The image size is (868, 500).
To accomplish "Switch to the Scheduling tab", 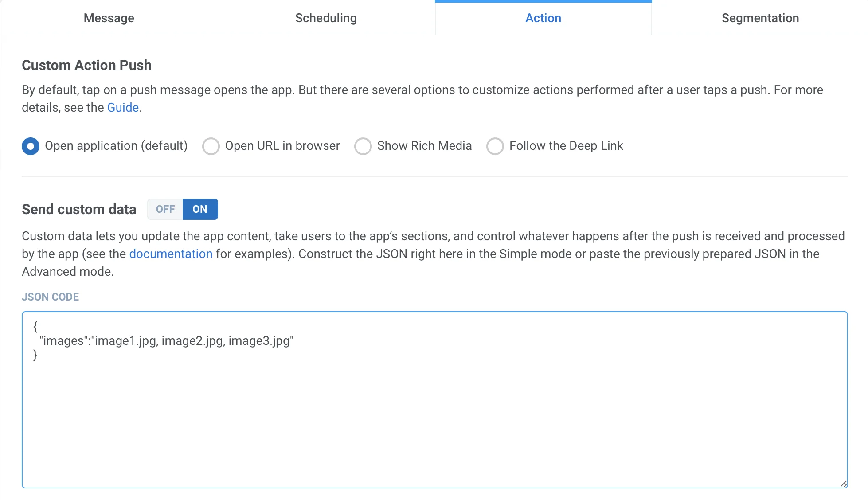I will (x=326, y=18).
